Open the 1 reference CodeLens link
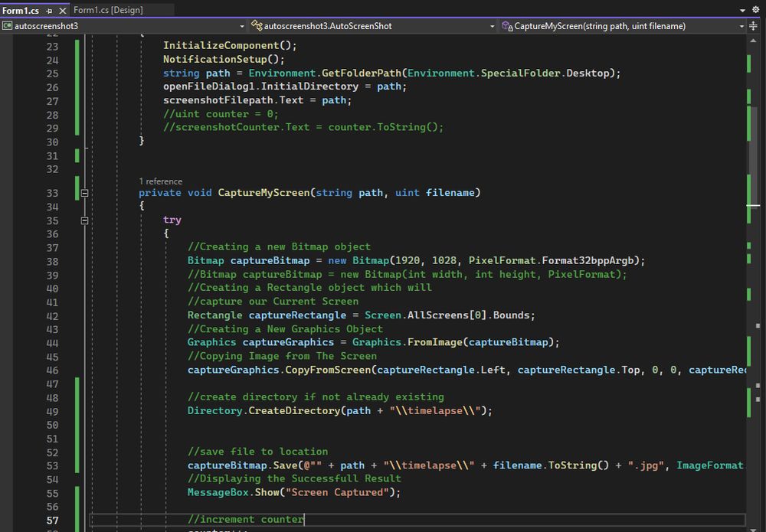This screenshot has height=532, width=766. tap(160, 181)
